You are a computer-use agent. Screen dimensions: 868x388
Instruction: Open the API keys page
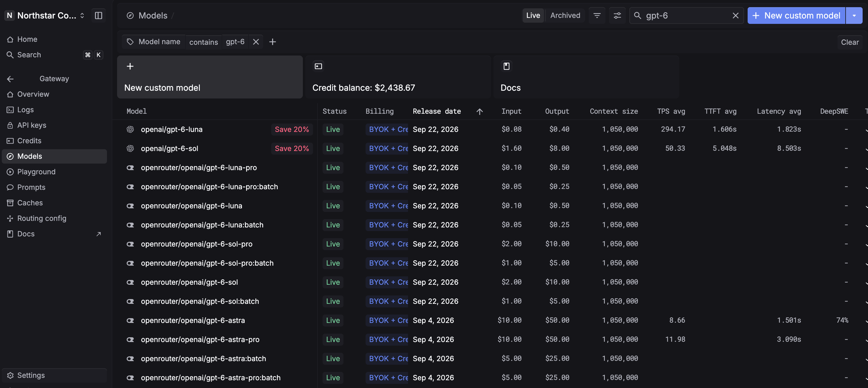tap(54, 125)
